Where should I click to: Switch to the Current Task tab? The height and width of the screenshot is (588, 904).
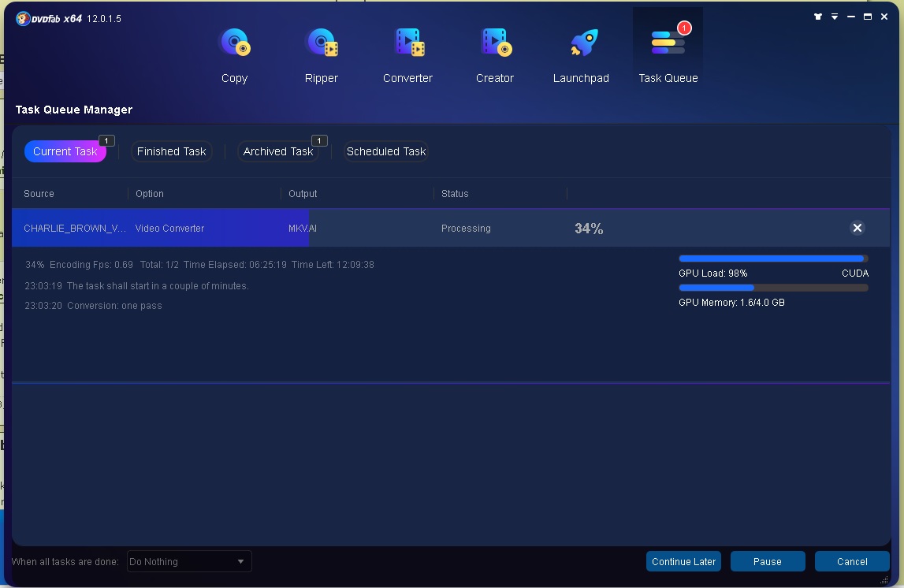(x=65, y=151)
